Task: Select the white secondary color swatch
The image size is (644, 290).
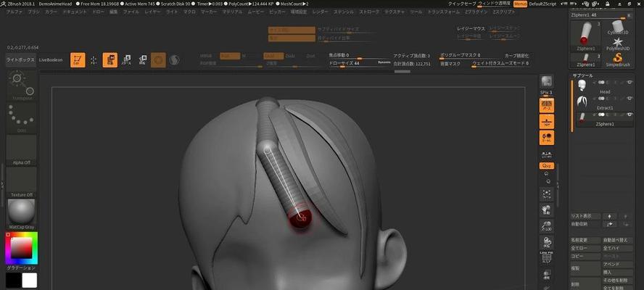Action: point(30,280)
